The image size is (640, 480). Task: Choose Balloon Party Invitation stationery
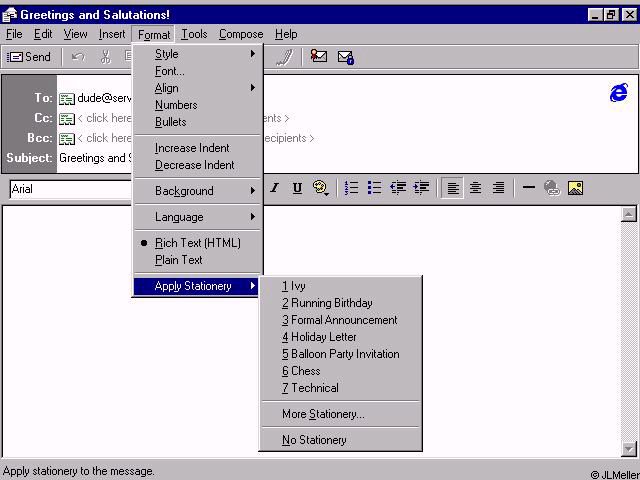[340, 354]
